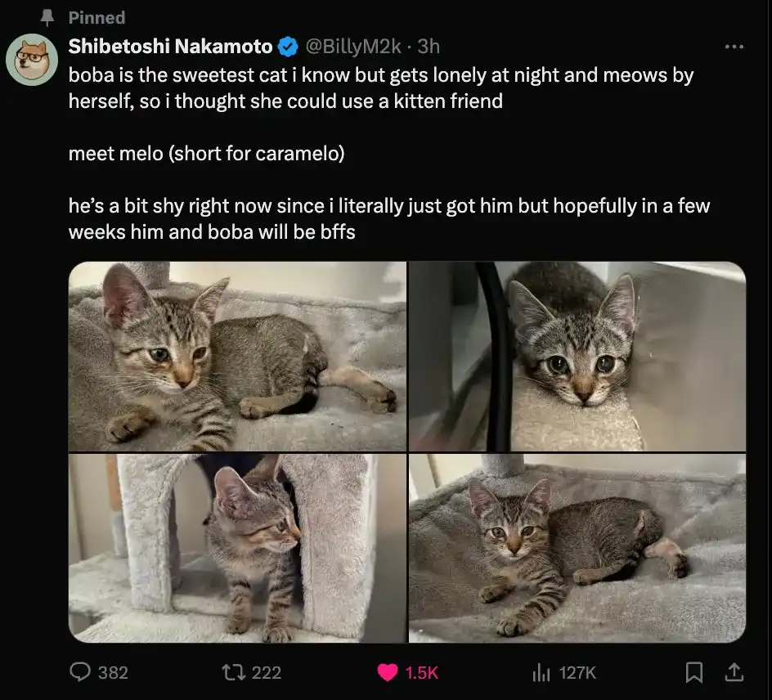Click the 1.5K likes count

pos(422,672)
